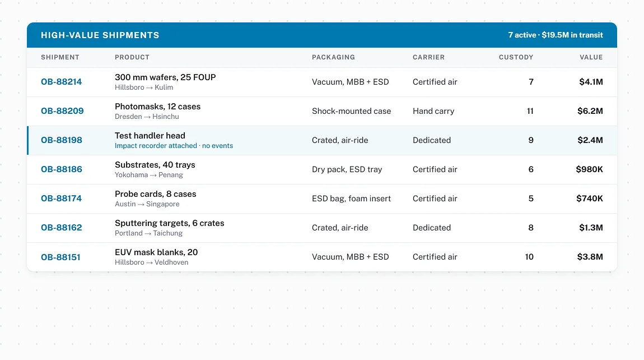The height and width of the screenshot is (360, 644).
Task: Click custody count 9 for OB-88198
Action: [x=531, y=140]
